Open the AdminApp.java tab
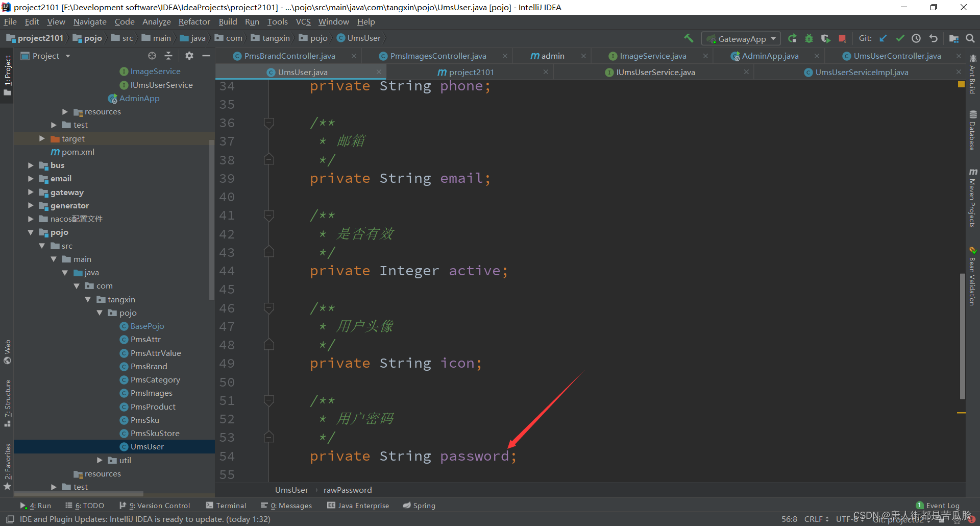This screenshot has height=526, width=980. click(x=770, y=56)
